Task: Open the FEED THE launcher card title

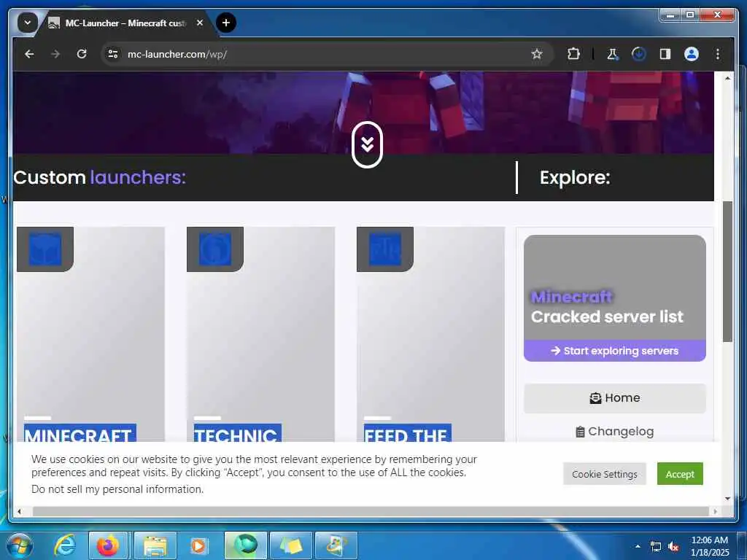Action: (x=407, y=433)
